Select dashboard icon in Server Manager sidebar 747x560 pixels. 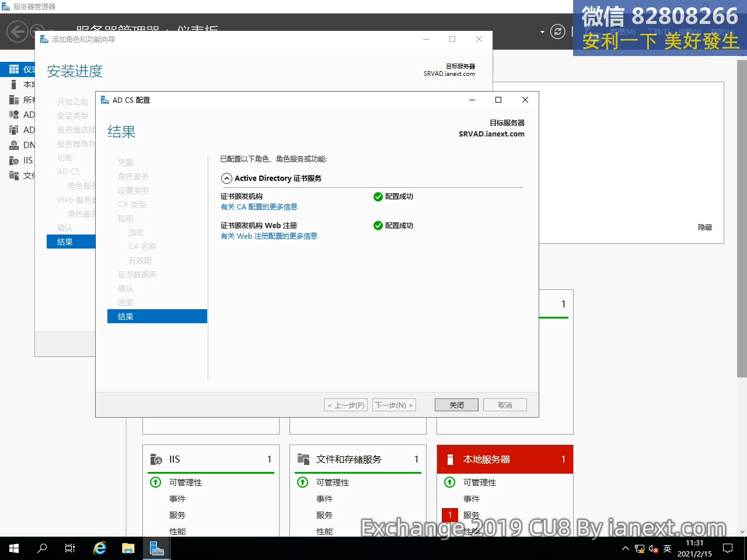tap(14, 69)
